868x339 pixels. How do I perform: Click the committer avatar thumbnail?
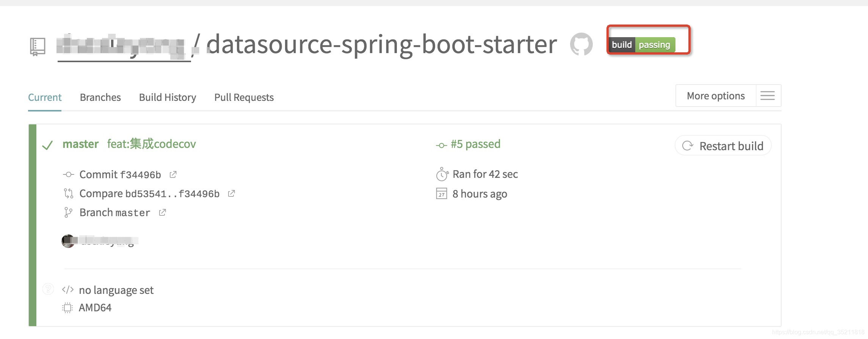pyautogui.click(x=68, y=241)
